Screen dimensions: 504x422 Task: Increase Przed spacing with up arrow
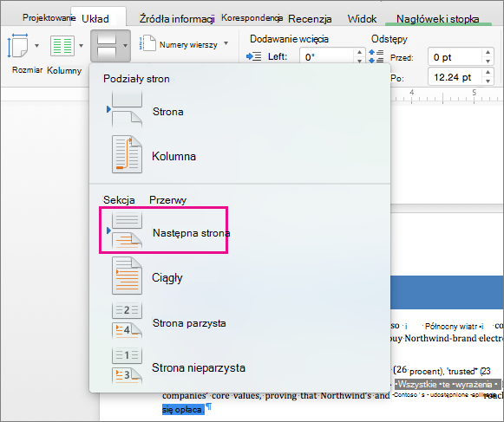coord(488,52)
